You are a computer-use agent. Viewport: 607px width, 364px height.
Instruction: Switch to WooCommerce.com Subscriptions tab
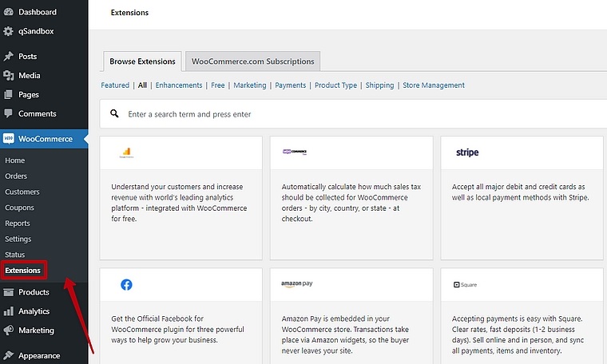[x=253, y=61]
